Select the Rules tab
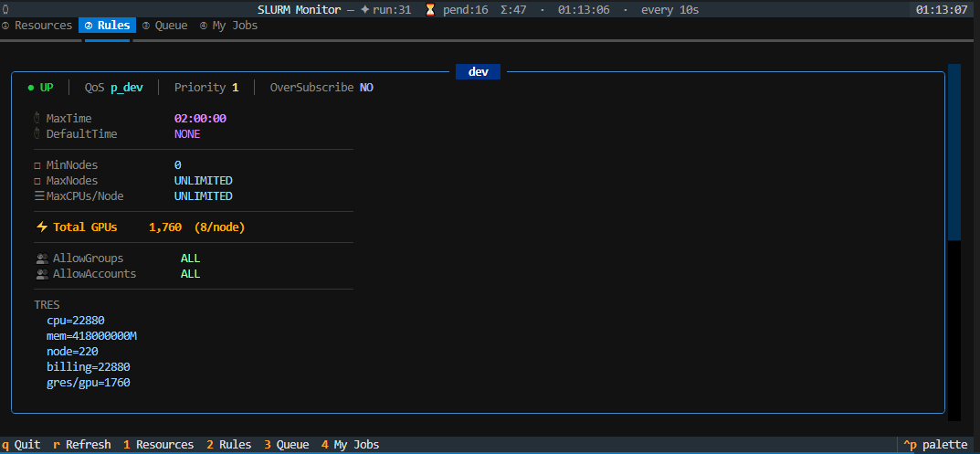 click(x=108, y=26)
